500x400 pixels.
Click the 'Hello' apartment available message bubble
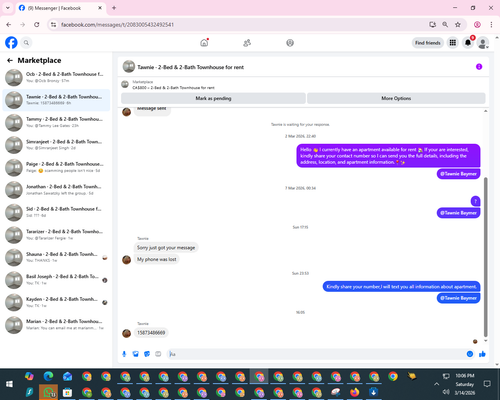click(x=388, y=156)
